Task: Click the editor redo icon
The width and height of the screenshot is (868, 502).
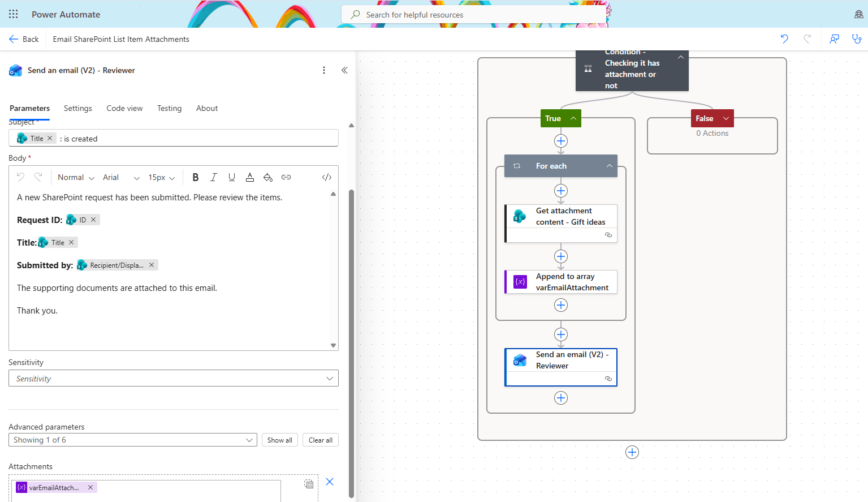Action: click(x=38, y=177)
